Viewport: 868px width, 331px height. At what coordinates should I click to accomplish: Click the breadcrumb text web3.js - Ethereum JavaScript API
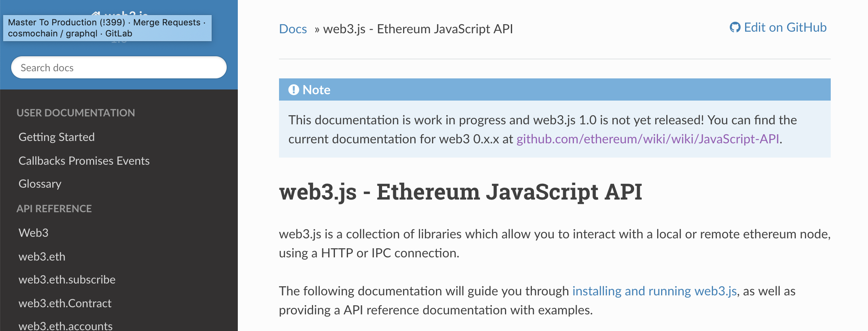pyautogui.click(x=418, y=29)
